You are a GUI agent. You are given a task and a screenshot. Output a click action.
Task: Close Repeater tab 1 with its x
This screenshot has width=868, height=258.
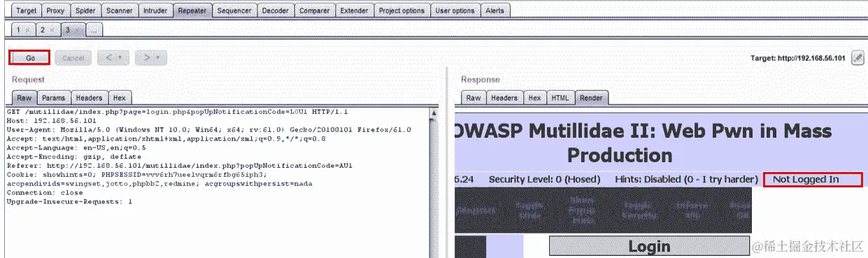(27, 30)
